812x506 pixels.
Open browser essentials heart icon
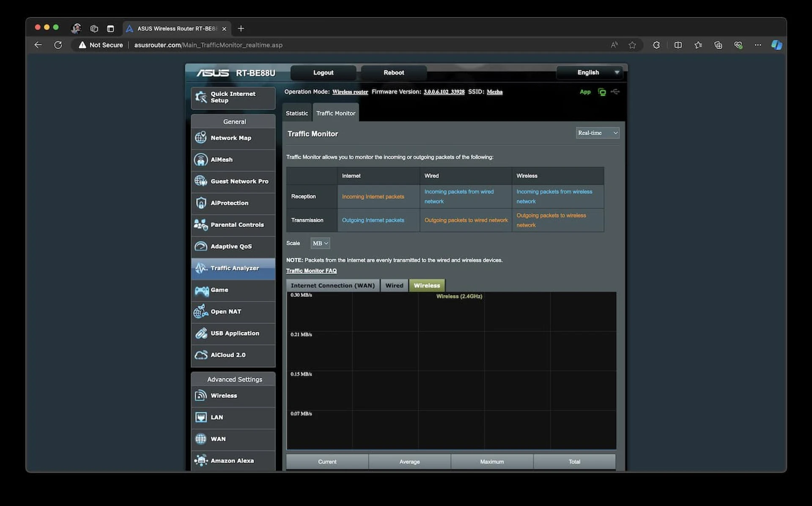738,45
